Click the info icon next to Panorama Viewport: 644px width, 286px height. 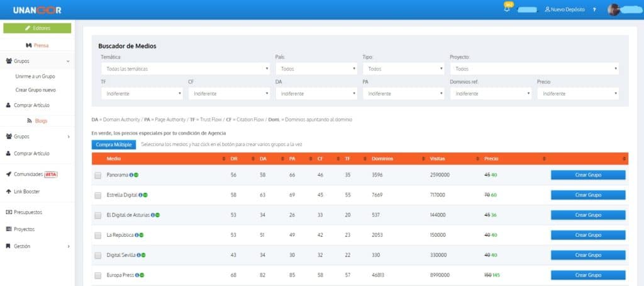131,175
